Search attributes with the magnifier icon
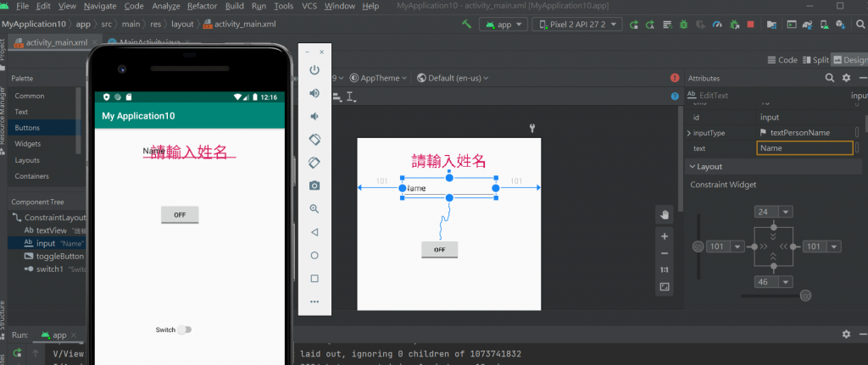This screenshot has height=365, width=868. pos(829,78)
